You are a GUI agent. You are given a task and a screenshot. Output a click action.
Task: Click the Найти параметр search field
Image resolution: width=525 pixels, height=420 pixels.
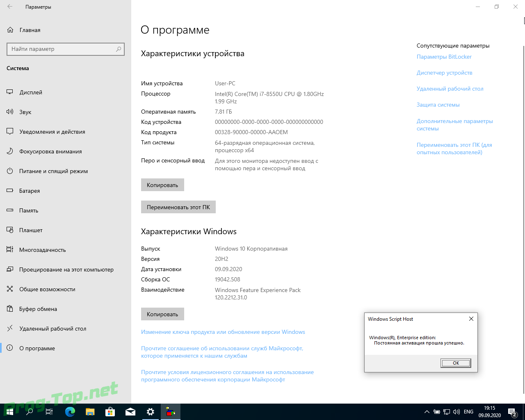[66, 49]
